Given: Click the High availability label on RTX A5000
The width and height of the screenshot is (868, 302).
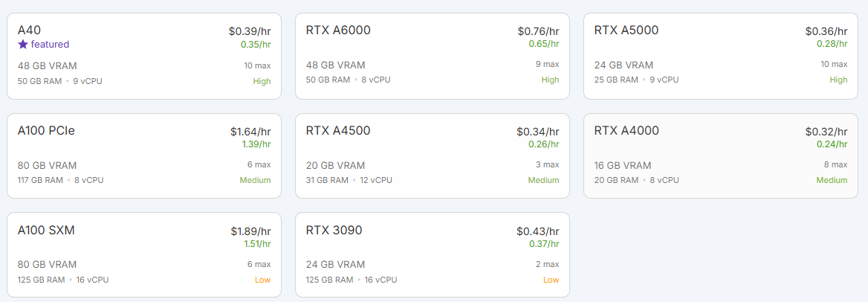Looking at the screenshot, I should [x=838, y=80].
